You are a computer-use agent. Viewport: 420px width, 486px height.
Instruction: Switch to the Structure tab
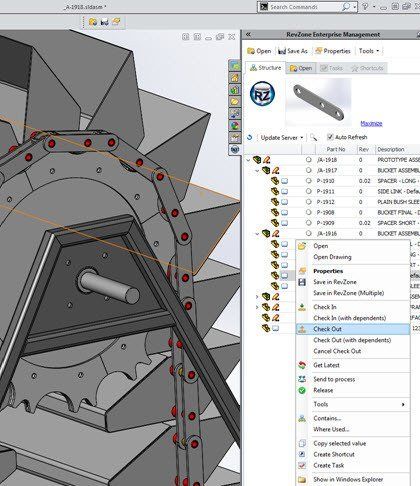(x=266, y=68)
